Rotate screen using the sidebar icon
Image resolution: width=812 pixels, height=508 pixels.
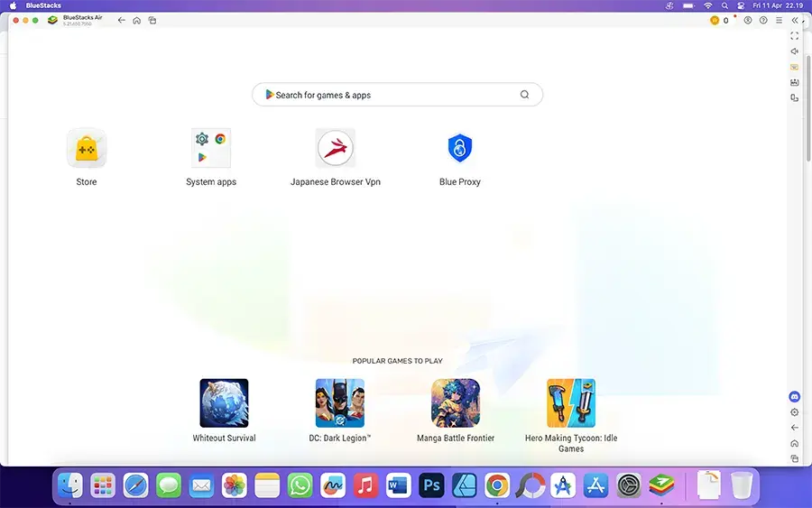point(794,97)
